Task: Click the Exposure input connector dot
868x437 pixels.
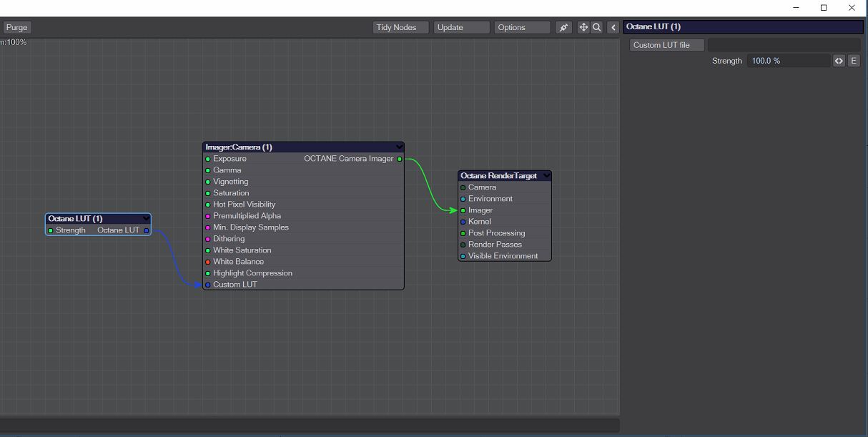Action: pos(208,159)
